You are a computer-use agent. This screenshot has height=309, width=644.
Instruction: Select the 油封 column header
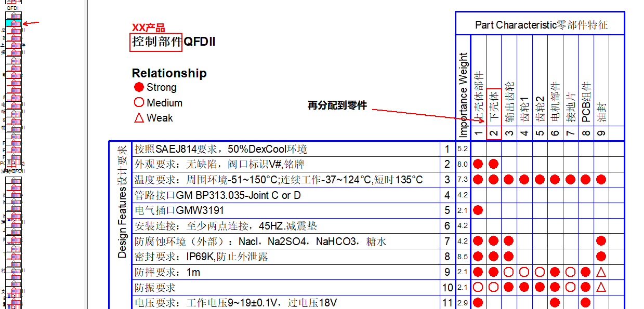[601, 113]
